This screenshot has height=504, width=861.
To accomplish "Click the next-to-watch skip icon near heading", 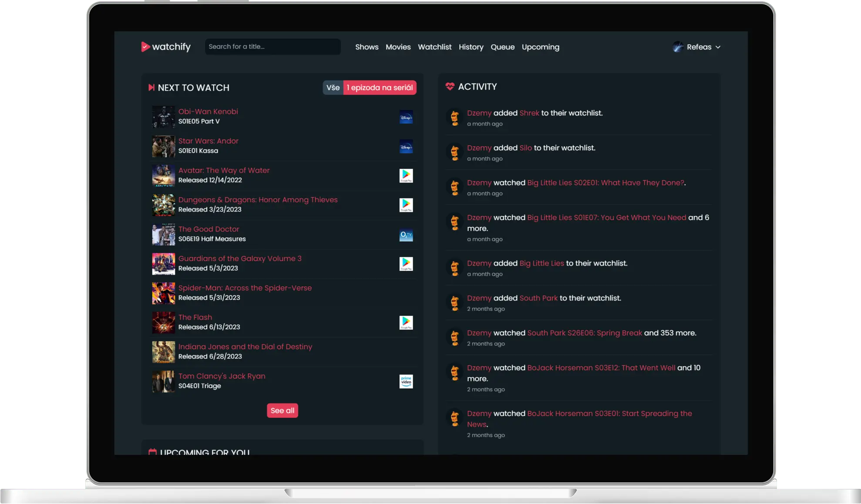I will [151, 87].
